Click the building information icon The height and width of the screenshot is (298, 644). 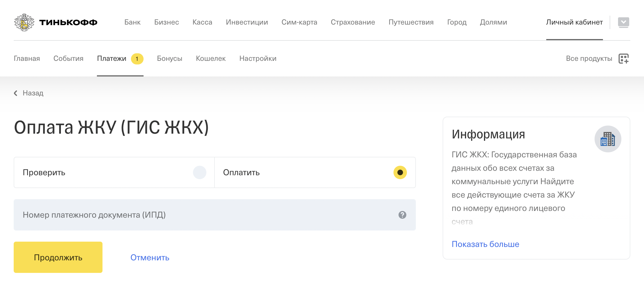608,139
